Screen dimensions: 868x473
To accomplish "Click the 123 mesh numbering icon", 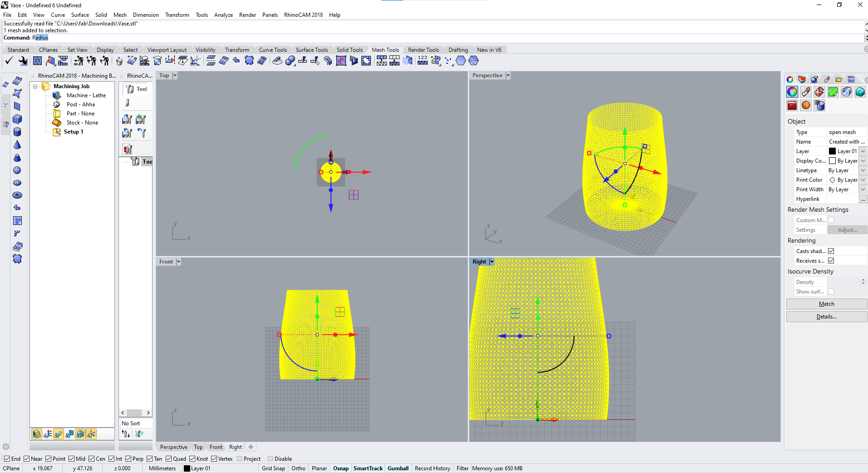I will pyautogui.click(x=423, y=60).
